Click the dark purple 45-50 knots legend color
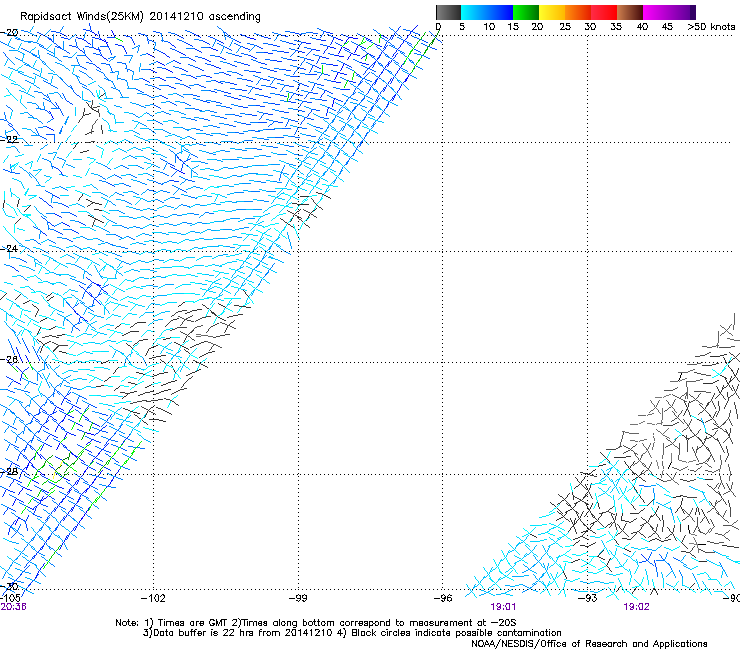Screen dimensions: 740x650 coord(682,12)
